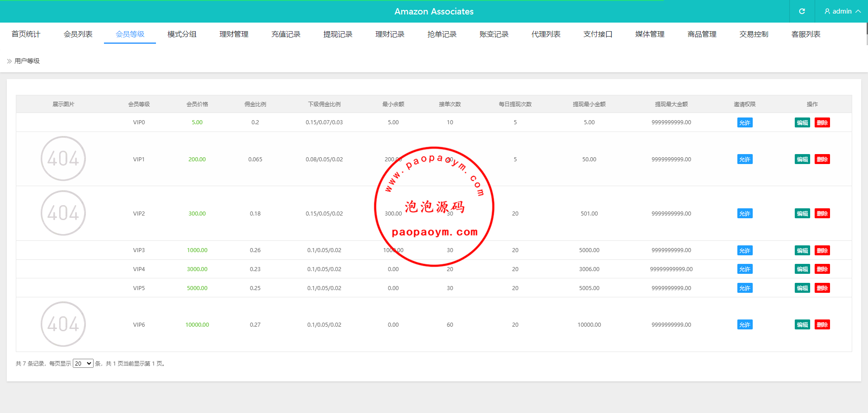Toggle the invite permission button for VIP0
Viewport: 868px width, 413px height.
click(745, 122)
